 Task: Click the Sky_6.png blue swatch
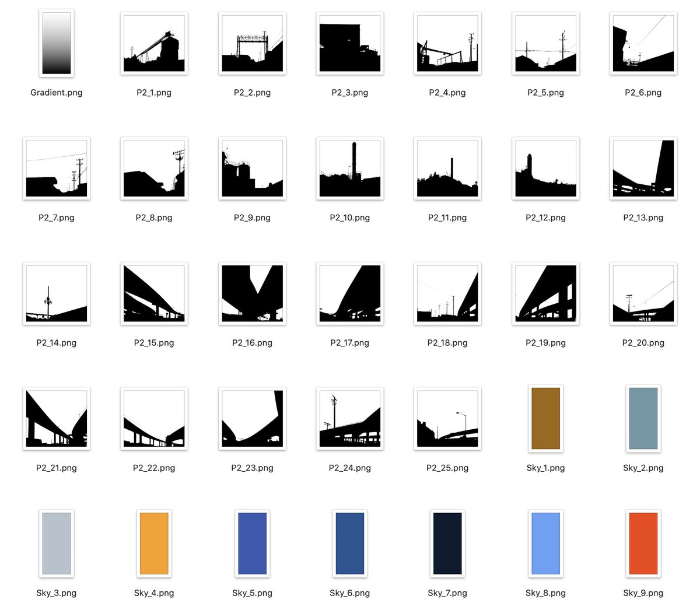pyautogui.click(x=350, y=544)
